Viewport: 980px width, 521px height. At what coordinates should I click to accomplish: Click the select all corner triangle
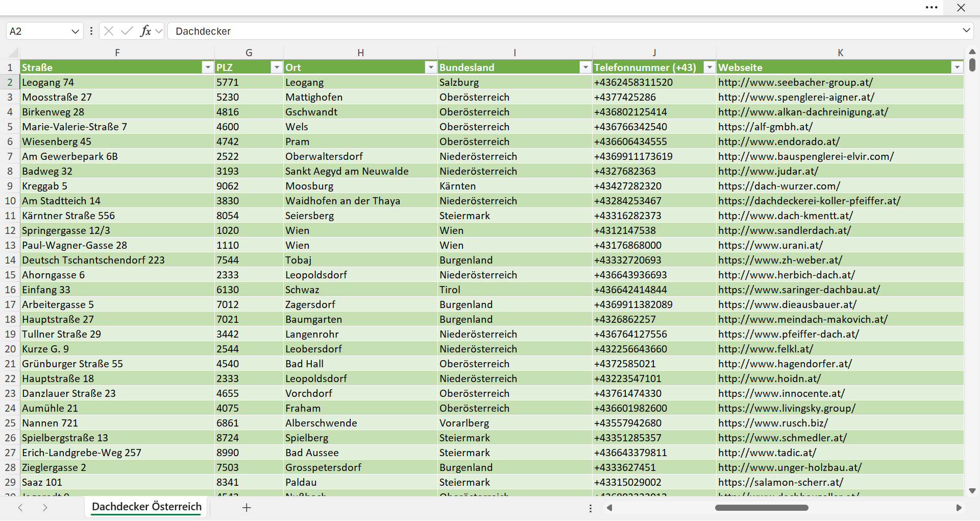pos(14,53)
